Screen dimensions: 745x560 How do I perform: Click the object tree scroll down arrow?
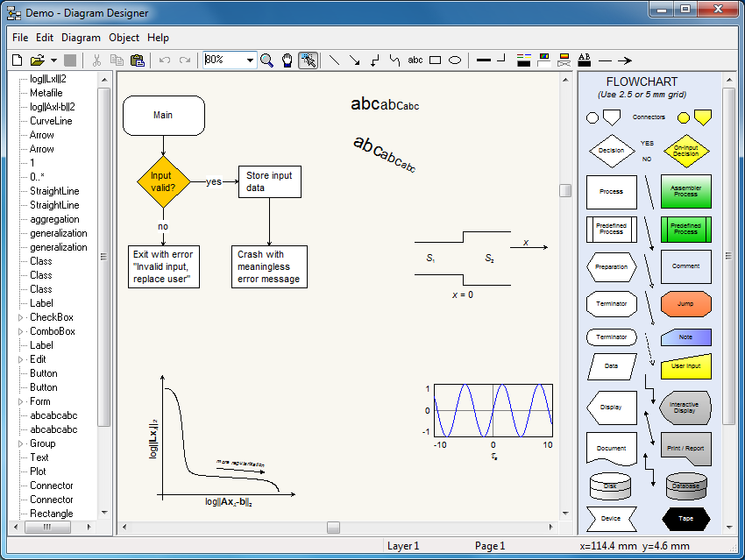(104, 513)
